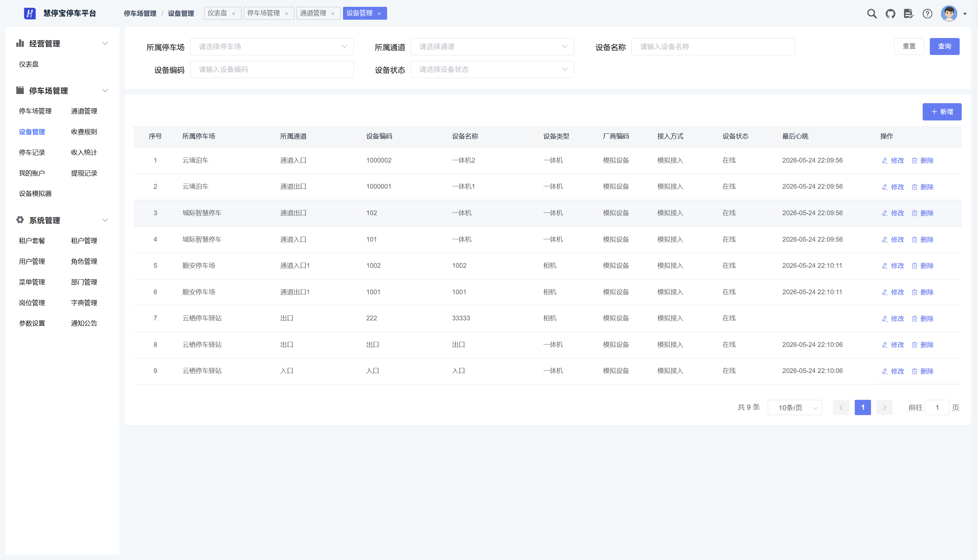Focus the 设备名称 input field
The image size is (978, 560).
pos(712,46)
